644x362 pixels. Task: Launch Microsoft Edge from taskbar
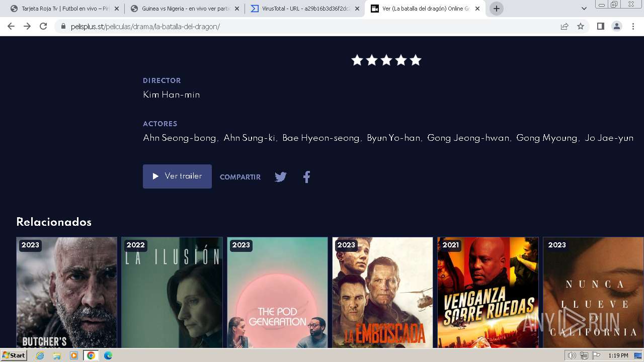pyautogui.click(x=108, y=355)
